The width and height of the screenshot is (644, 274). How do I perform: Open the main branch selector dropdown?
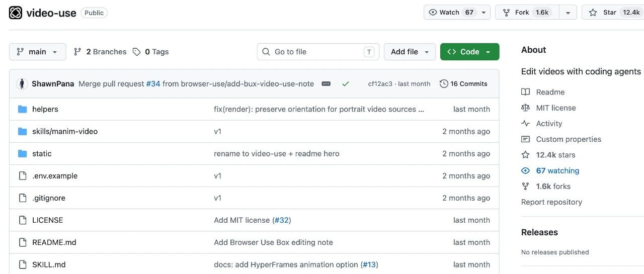coord(37,52)
